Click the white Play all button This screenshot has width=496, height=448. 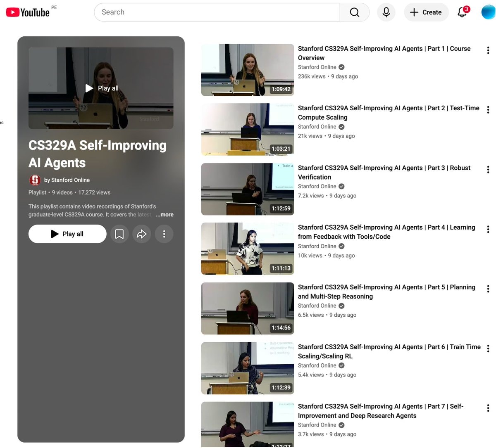(x=67, y=234)
